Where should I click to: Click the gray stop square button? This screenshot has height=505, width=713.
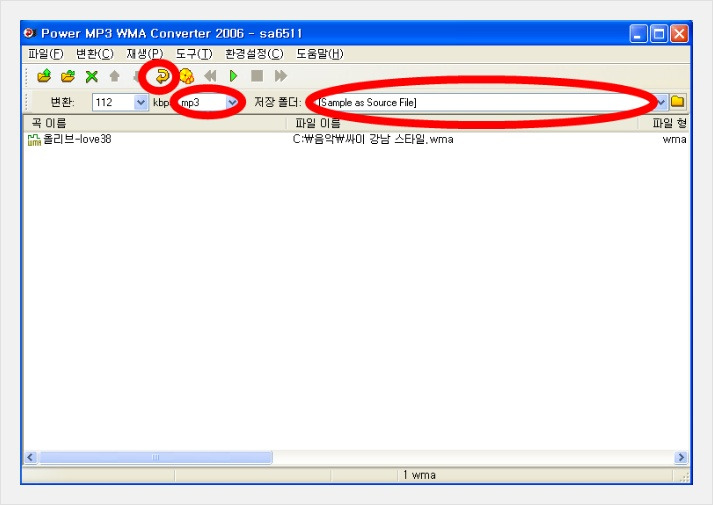[257, 76]
